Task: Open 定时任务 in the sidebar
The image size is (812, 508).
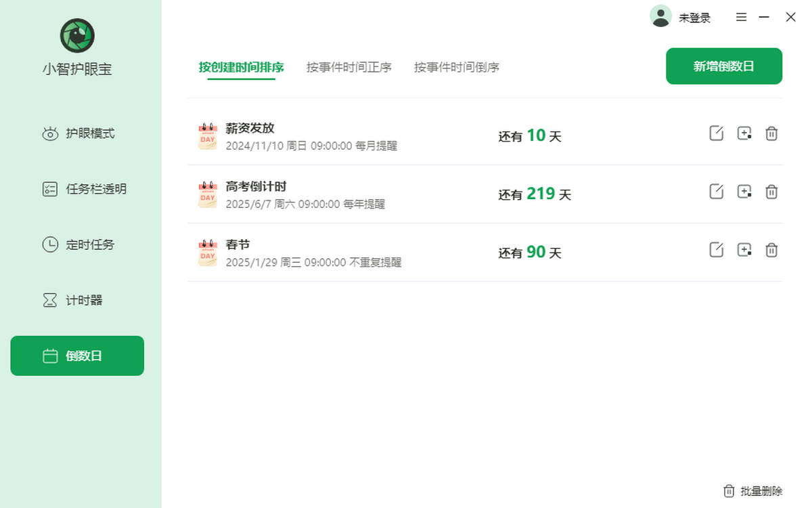Action: click(78, 245)
